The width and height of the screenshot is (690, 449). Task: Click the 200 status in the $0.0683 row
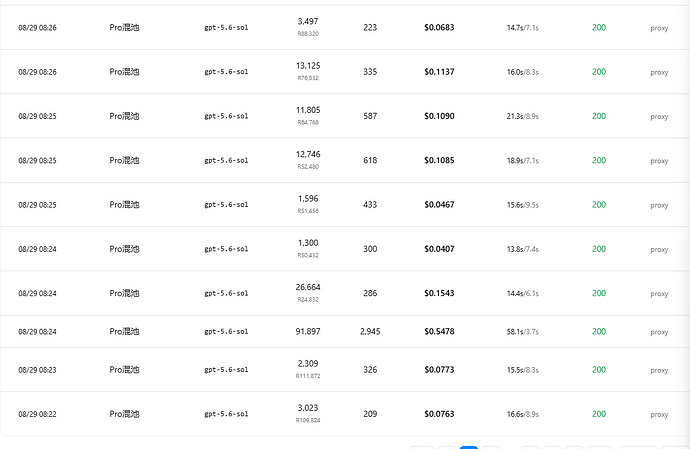point(599,27)
